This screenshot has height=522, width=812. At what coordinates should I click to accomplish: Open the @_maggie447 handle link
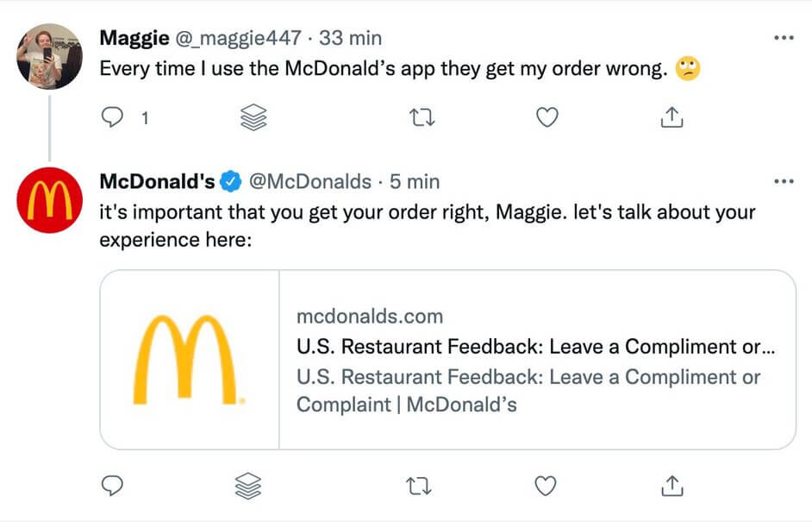point(238,38)
